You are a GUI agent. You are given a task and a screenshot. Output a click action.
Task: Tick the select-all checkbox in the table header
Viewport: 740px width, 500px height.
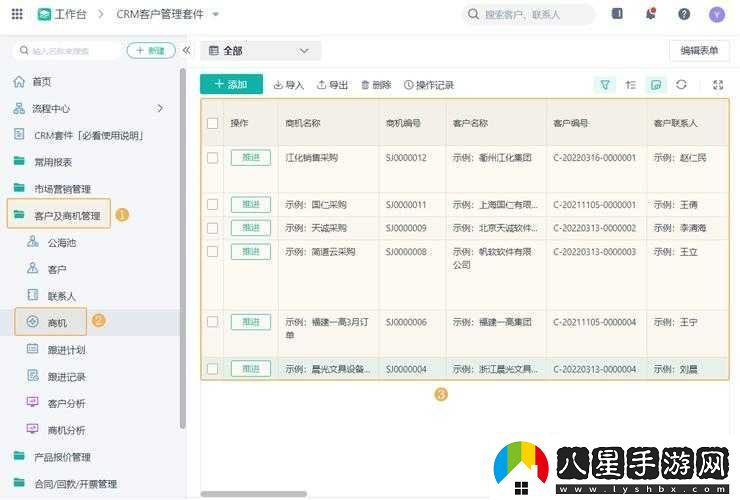212,123
